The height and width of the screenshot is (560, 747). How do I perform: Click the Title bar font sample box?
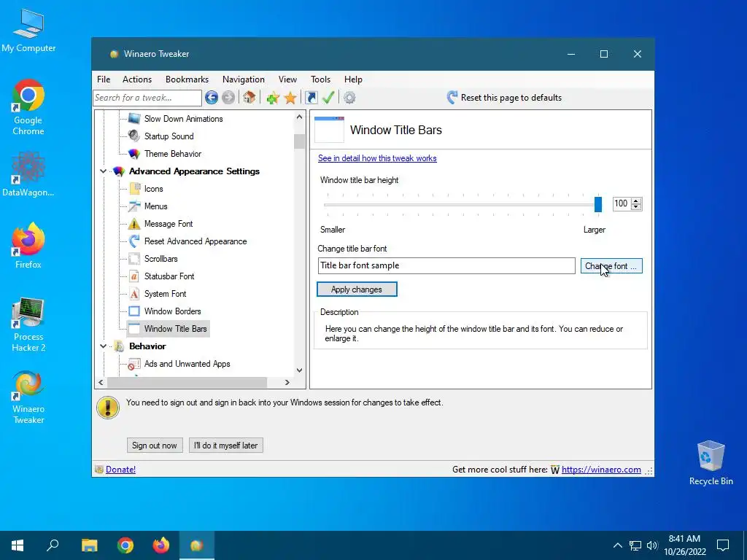click(x=446, y=265)
